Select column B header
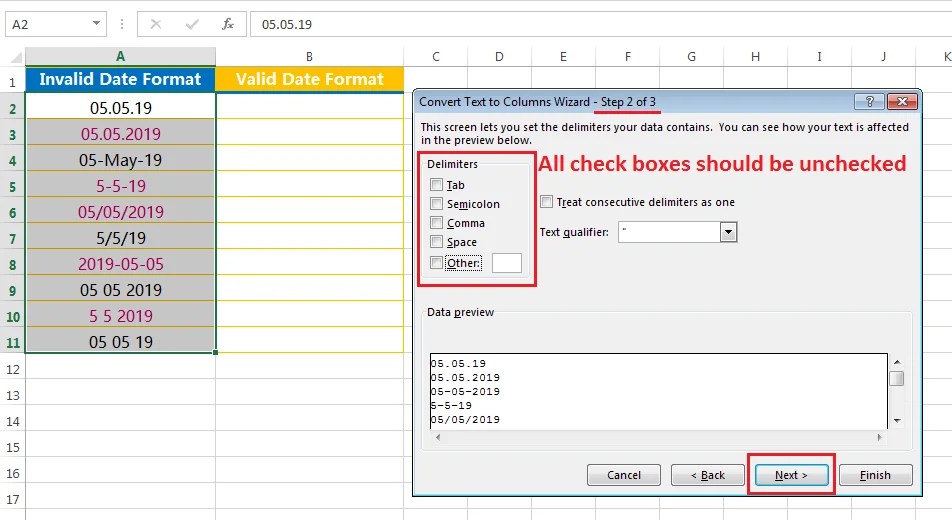 309,56
